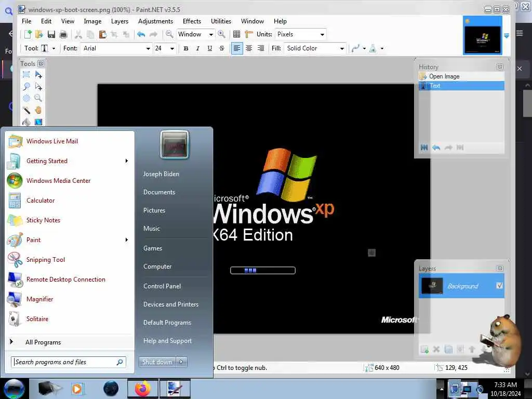This screenshot has width=532, height=399.
Task: Click the Undo arrow in History panel
Action: (436, 147)
